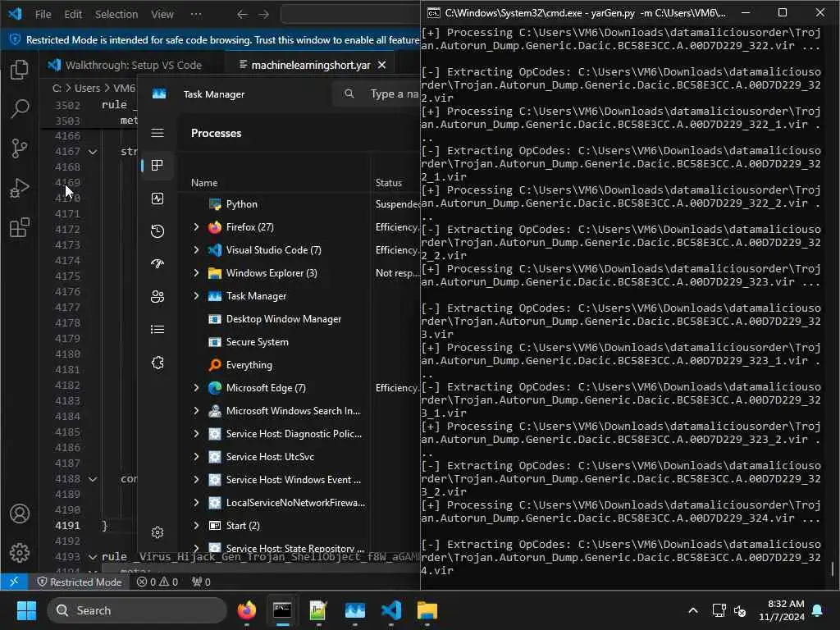Open VS Code Explorer sidebar icon

coord(20,69)
